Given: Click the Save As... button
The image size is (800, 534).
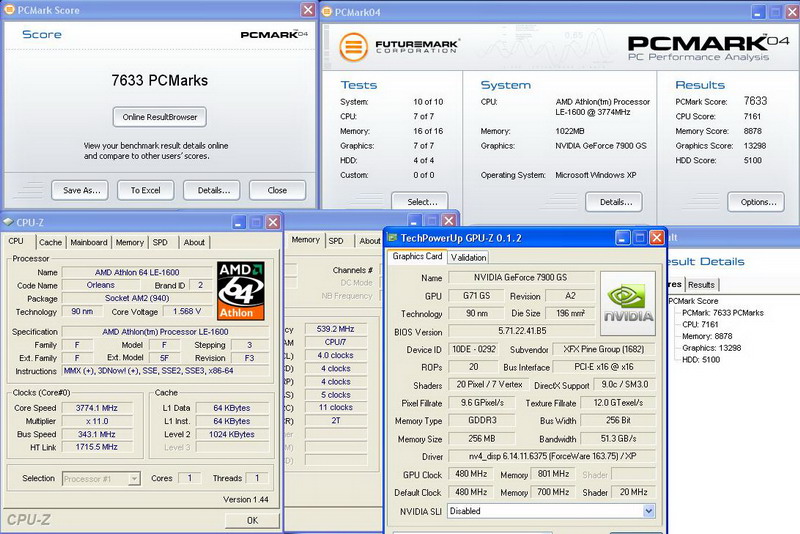Looking at the screenshot, I should 82,190.
